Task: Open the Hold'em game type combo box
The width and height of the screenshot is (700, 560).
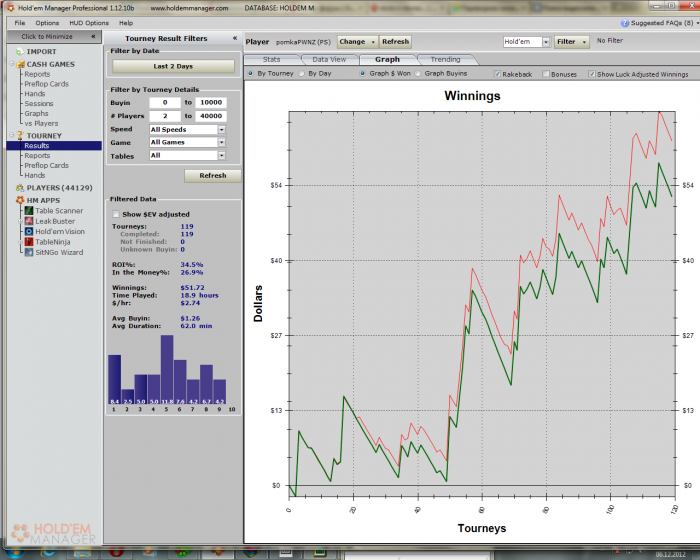Action: (526, 42)
